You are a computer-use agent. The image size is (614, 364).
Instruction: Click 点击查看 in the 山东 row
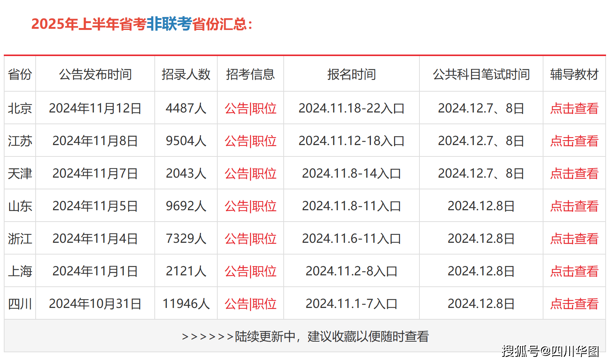pos(574,206)
